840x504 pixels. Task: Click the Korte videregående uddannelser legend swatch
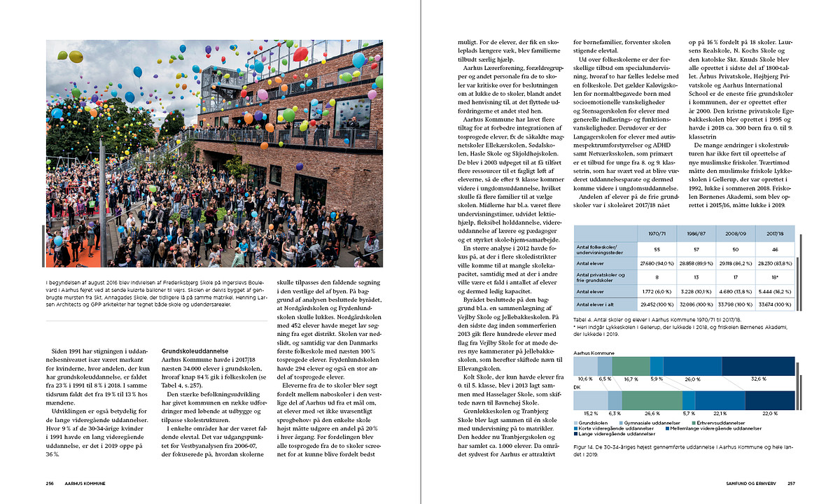[576, 428]
